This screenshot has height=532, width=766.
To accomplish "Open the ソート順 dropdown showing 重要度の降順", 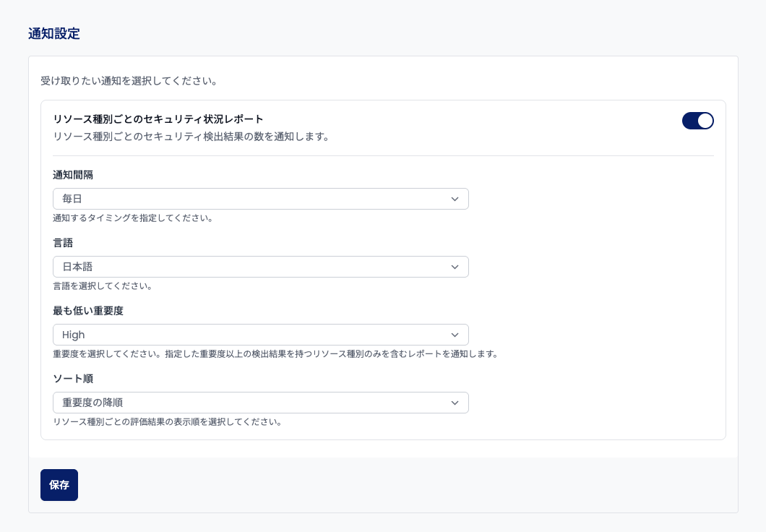I will tap(261, 403).
